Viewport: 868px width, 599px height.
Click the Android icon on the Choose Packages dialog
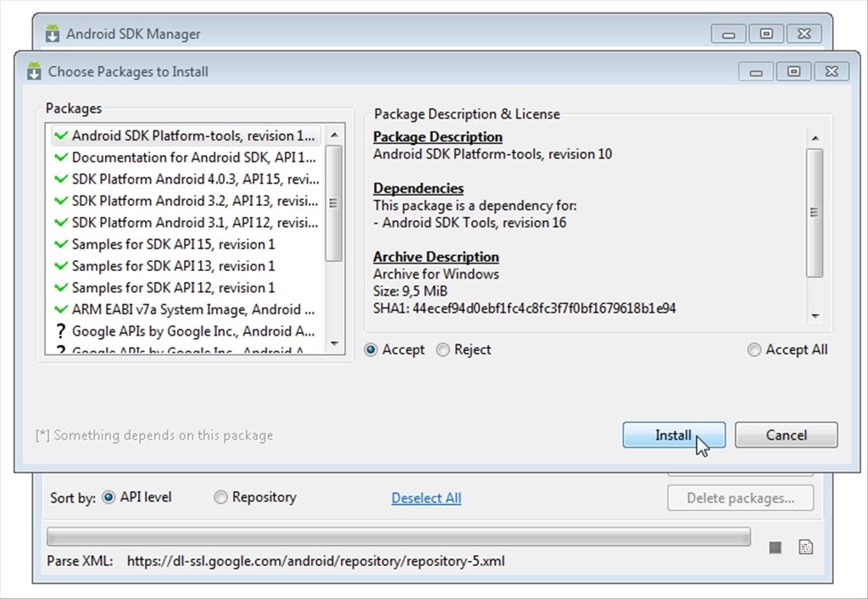pos(34,71)
